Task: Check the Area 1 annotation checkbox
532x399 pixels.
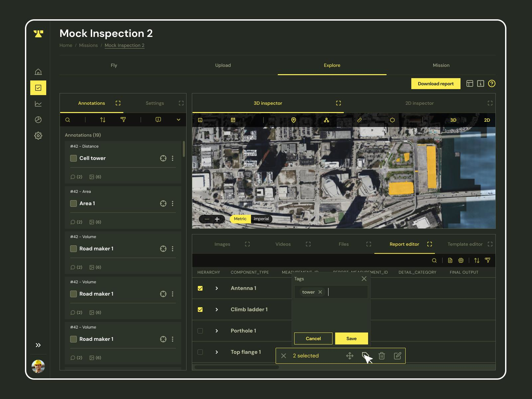Action: tap(73, 203)
